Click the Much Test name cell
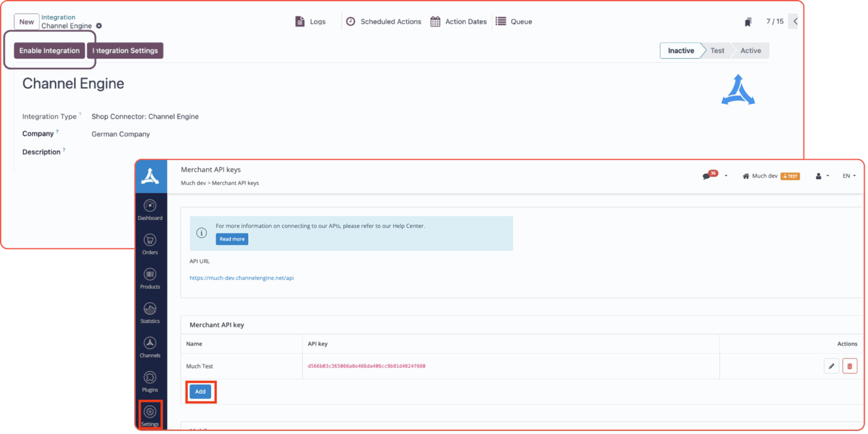Image resolution: width=868 pixels, height=434 pixels. [x=242, y=366]
